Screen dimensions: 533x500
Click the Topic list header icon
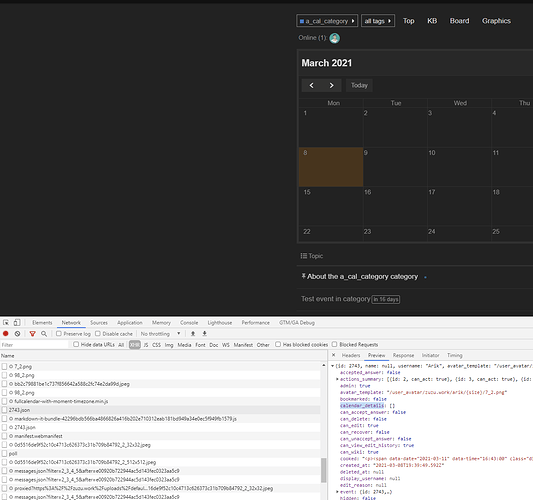pyautogui.click(x=304, y=256)
